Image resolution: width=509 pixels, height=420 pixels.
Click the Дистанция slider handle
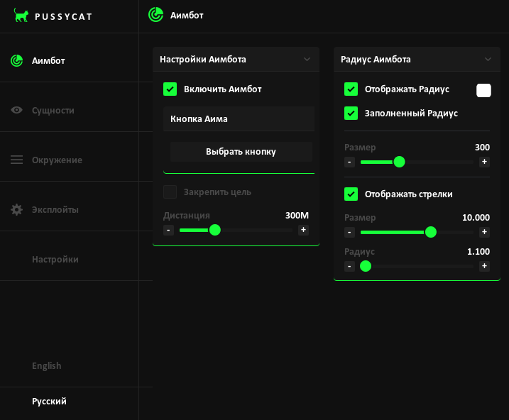214,230
